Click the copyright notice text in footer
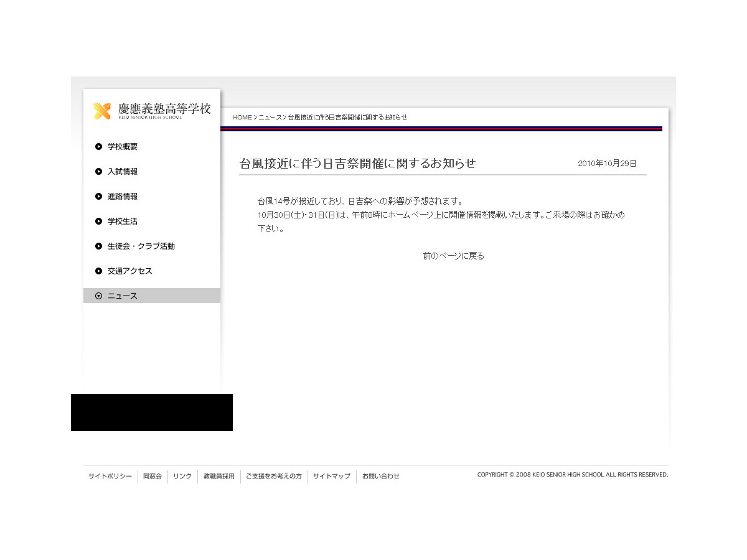 click(x=573, y=475)
